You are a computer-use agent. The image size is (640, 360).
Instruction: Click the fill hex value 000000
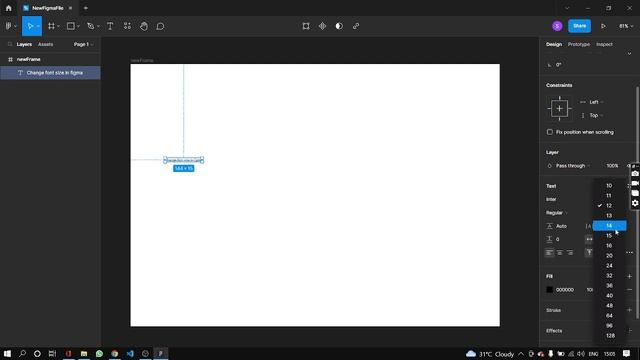click(x=565, y=290)
